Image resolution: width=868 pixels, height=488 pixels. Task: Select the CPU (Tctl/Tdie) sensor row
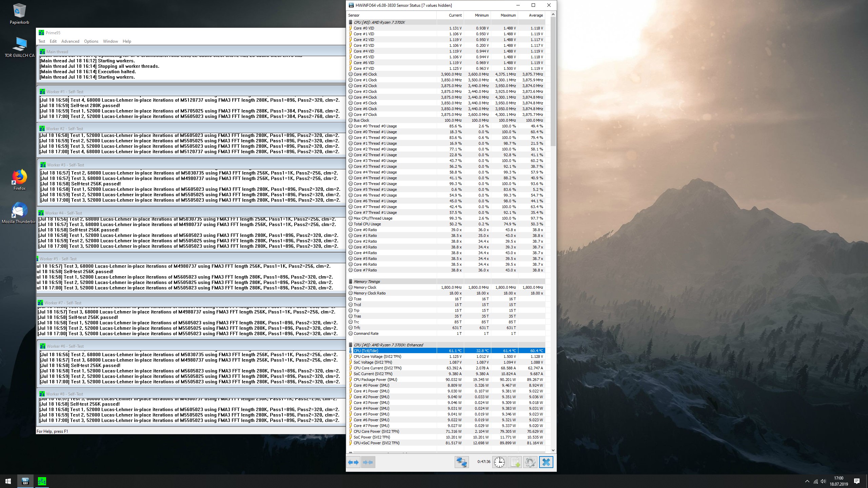pos(393,351)
